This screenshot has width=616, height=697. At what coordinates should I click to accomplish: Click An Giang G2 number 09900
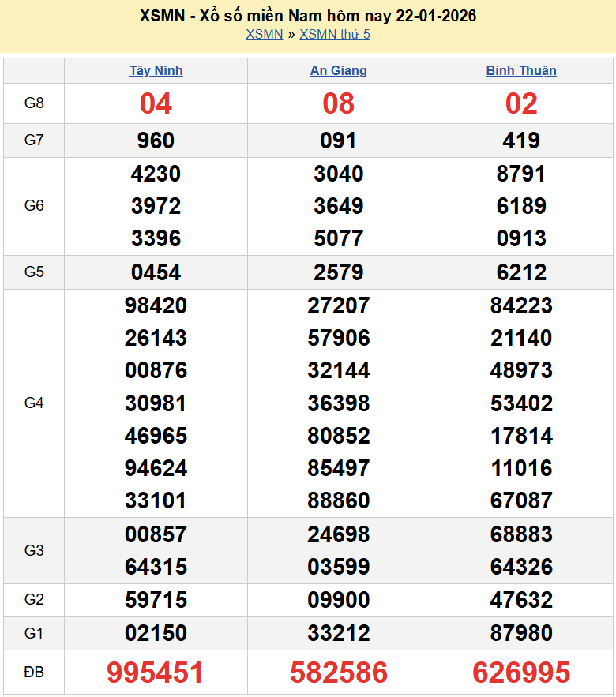tap(339, 600)
